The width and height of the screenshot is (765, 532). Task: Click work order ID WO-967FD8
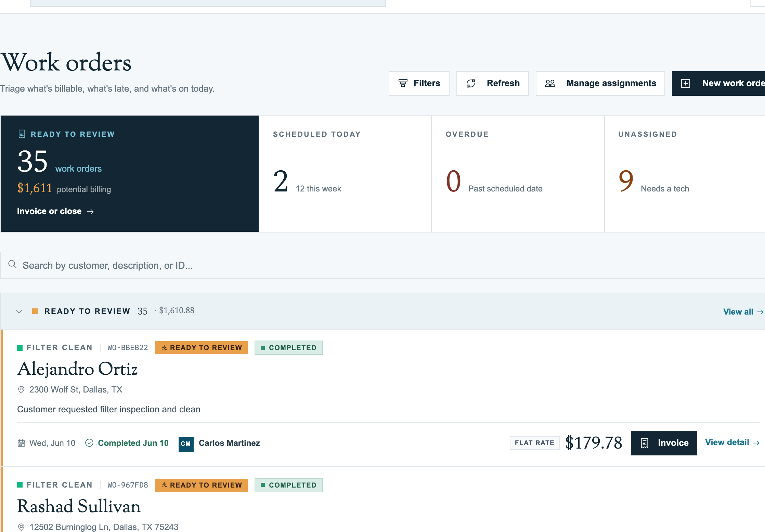point(128,485)
